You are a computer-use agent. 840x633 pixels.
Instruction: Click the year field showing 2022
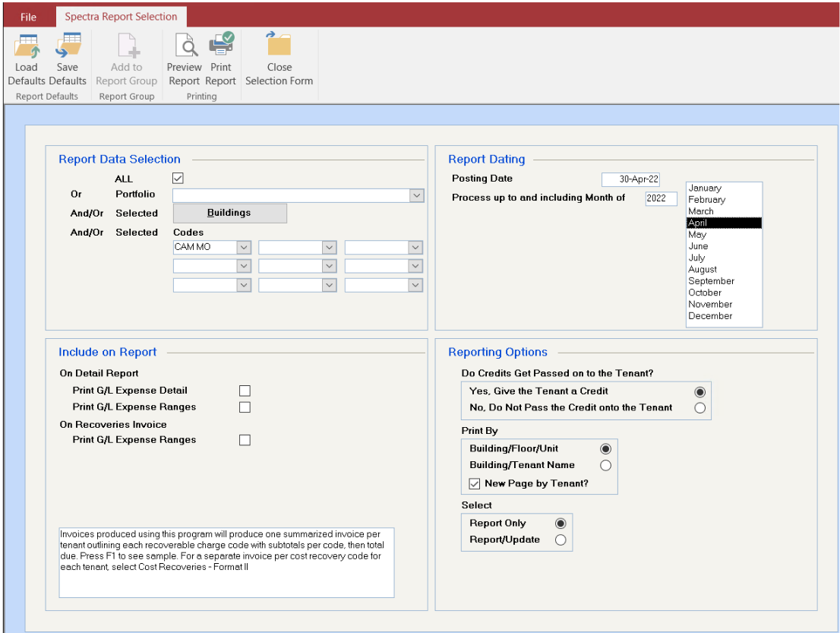(x=661, y=198)
